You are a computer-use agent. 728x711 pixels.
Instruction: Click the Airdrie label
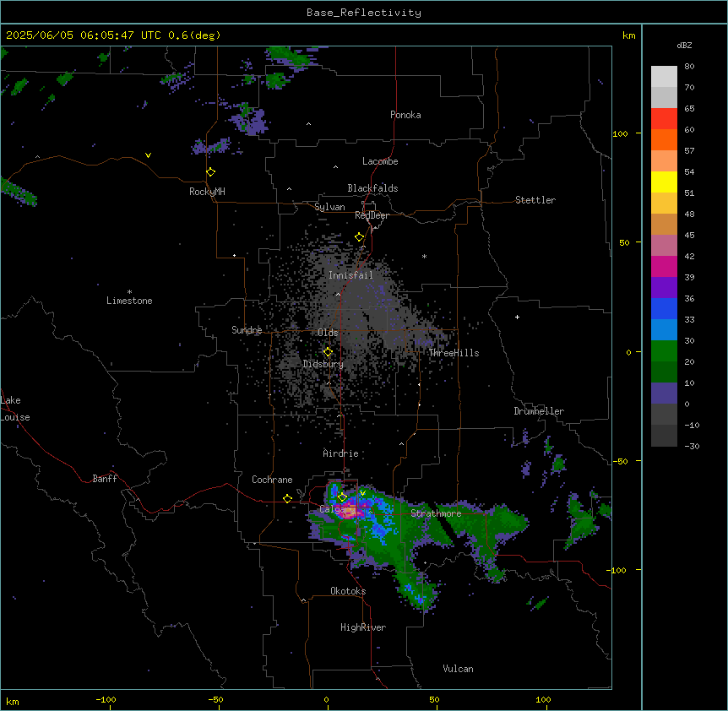tap(340, 453)
